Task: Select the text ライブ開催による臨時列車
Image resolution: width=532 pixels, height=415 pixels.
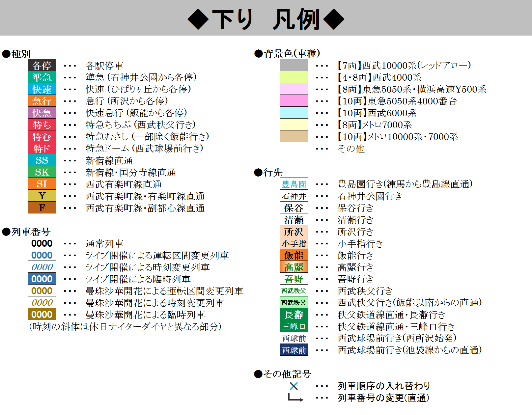Action: point(138,279)
